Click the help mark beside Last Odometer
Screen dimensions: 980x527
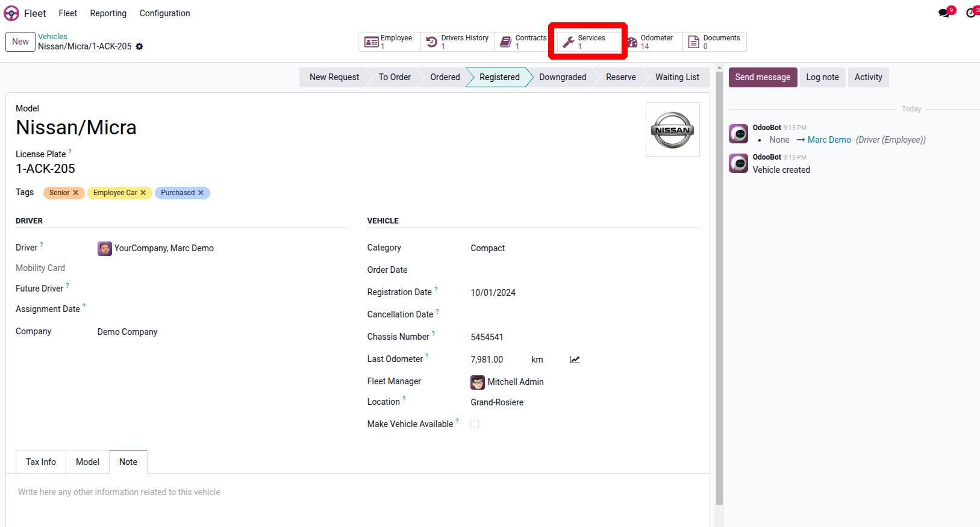[x=427, y=357]
